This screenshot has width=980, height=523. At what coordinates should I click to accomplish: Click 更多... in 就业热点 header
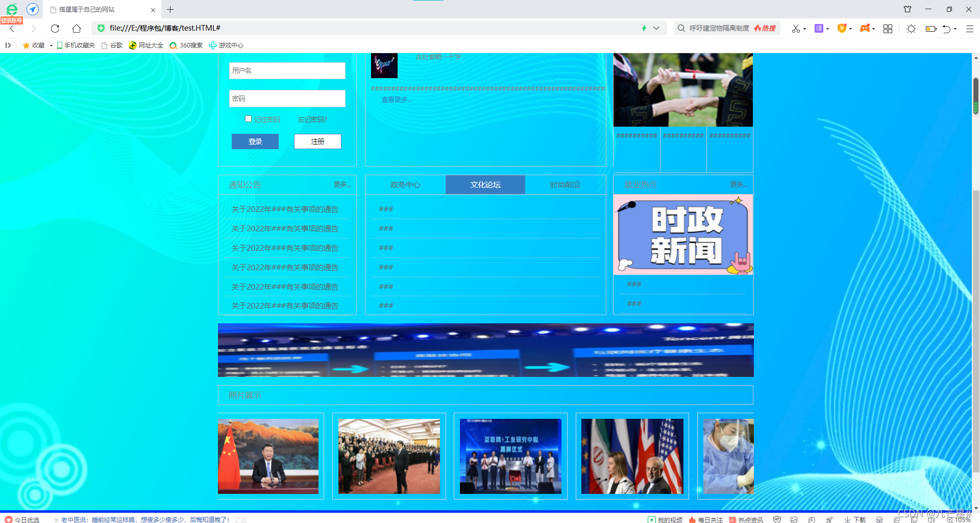pos(739,184)
